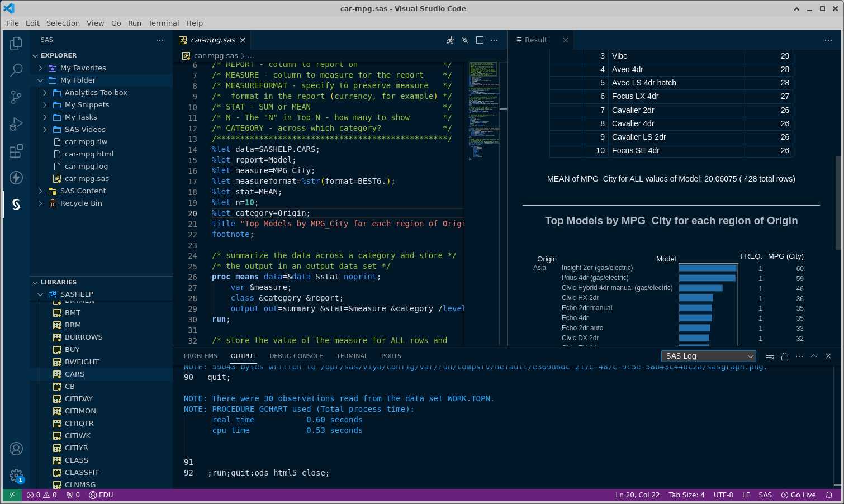Maximize the panel with the up chevron
The height and width of the screenshot is (504, 844).
pos(814,356)
